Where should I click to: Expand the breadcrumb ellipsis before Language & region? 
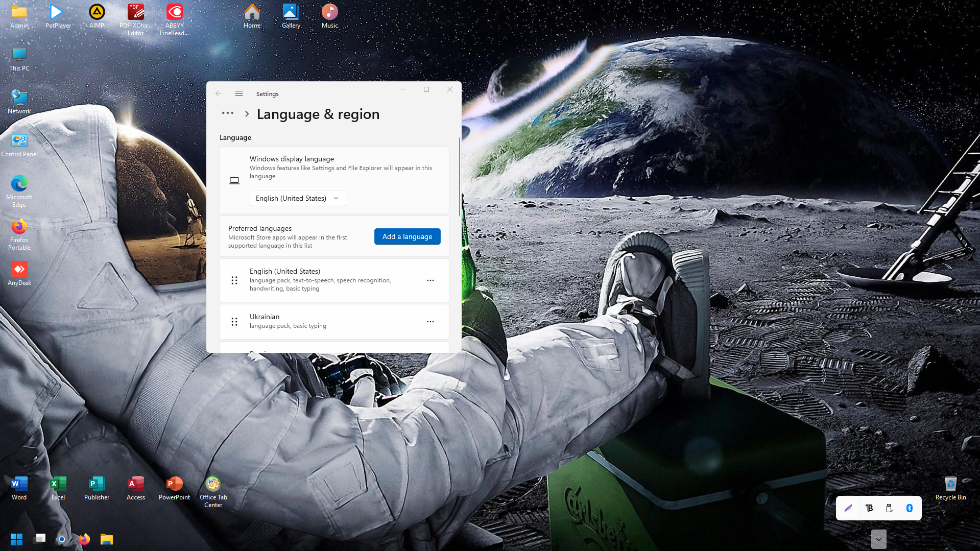228,113
